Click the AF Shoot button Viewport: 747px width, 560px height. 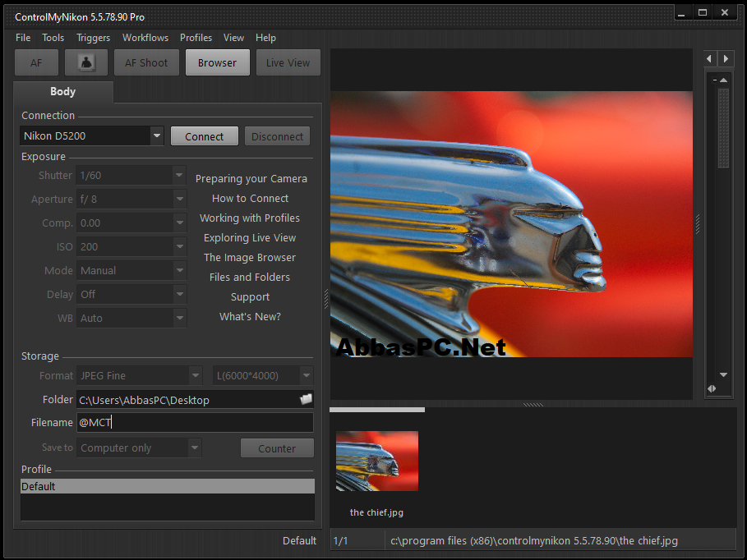[146, 62]
